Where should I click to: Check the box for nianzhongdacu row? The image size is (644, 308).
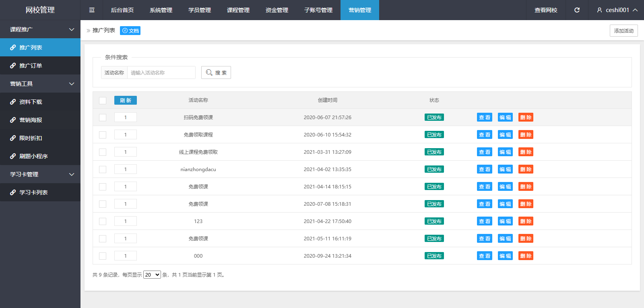click(103, 170)
